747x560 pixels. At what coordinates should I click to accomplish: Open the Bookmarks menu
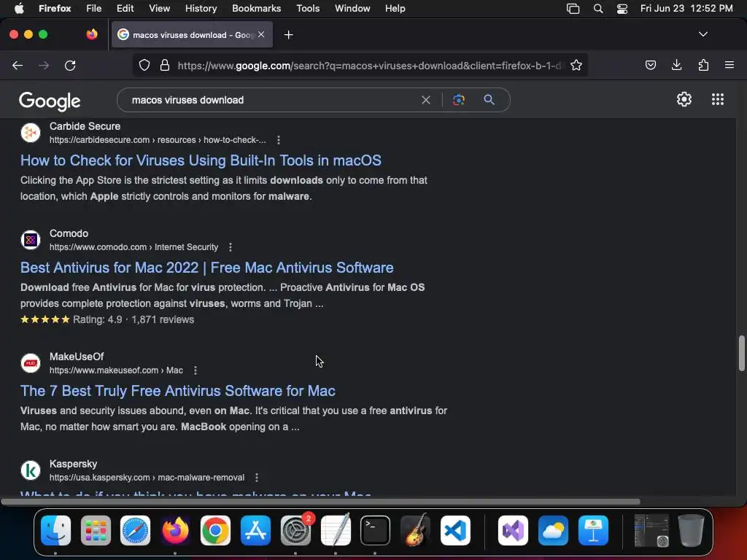[256, 9]
